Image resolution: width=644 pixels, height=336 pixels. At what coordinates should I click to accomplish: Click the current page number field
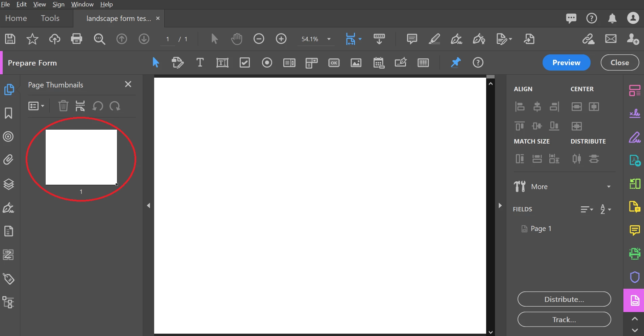point(167,39)
